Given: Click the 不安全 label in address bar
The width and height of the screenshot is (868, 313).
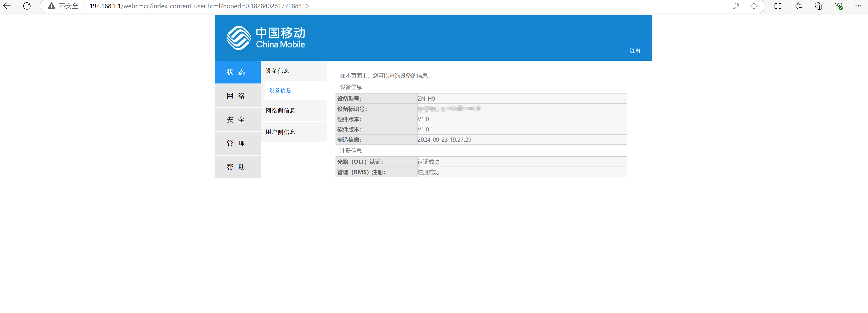Looking at the screenshot, I should [x=68, y=6].
